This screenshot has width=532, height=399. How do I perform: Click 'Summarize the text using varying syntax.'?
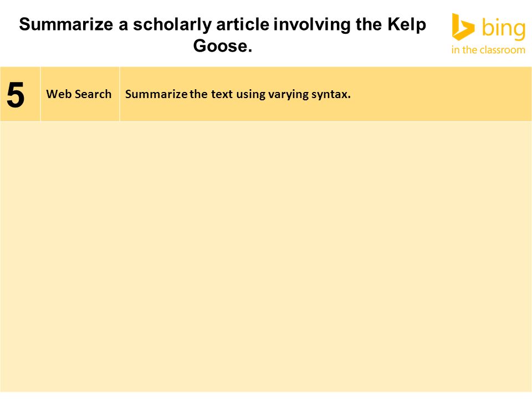(x=238, y=94)
